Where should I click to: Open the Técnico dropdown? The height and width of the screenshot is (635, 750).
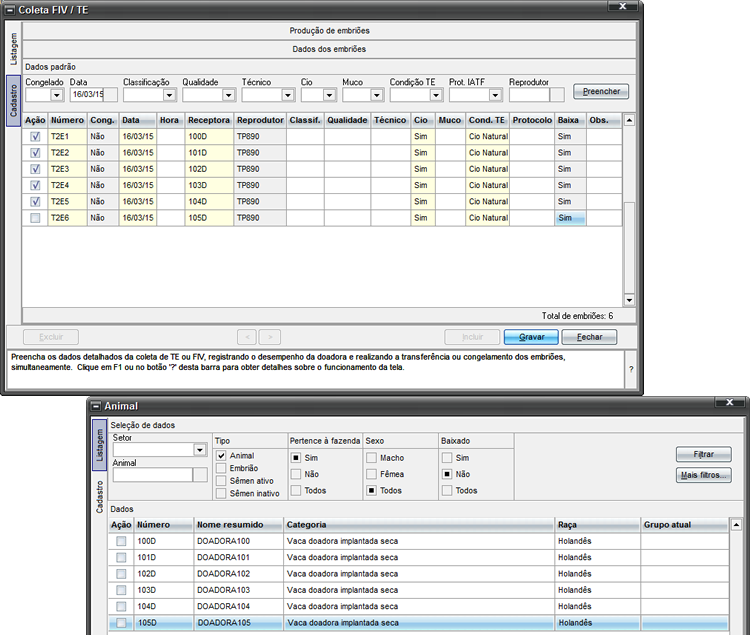(287, 95)
